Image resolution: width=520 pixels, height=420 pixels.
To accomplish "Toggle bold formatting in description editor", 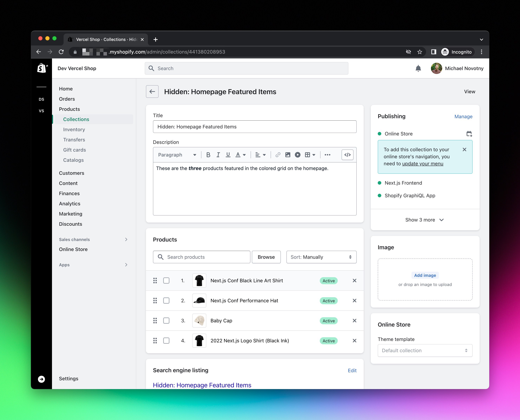I will click(208, 155).
